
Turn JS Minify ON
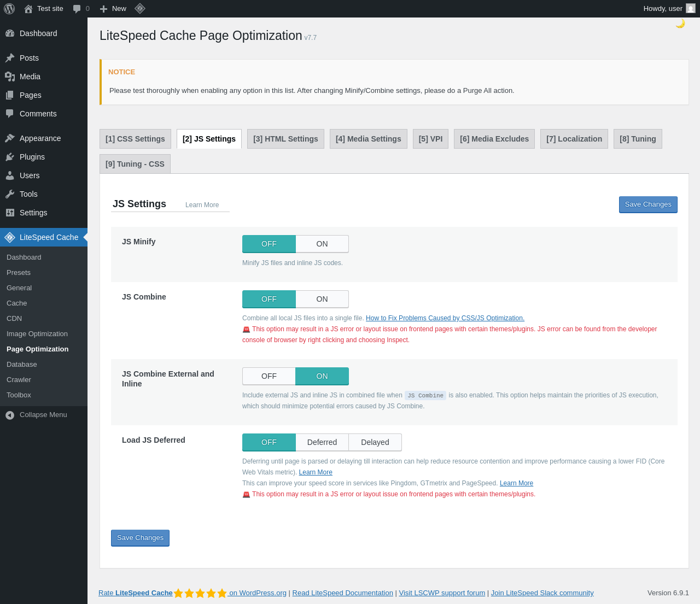[322, 244]
